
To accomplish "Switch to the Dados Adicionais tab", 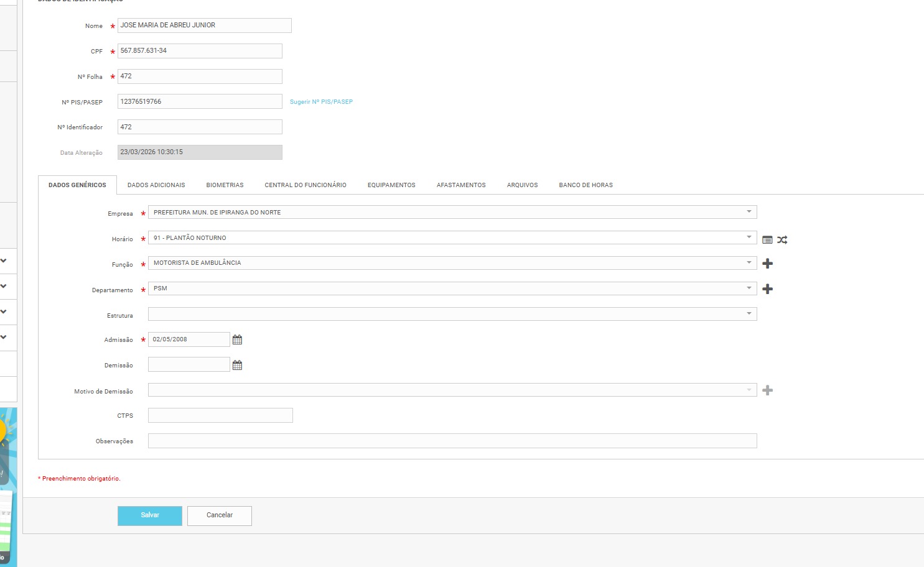I will pyautogui.click(x=156, y=185).
